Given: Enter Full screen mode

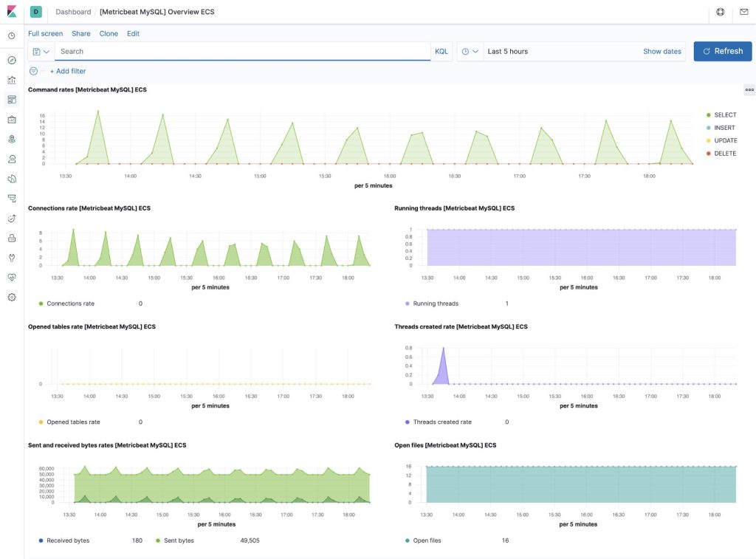Looking at the screenshot, I should point(45,34).
